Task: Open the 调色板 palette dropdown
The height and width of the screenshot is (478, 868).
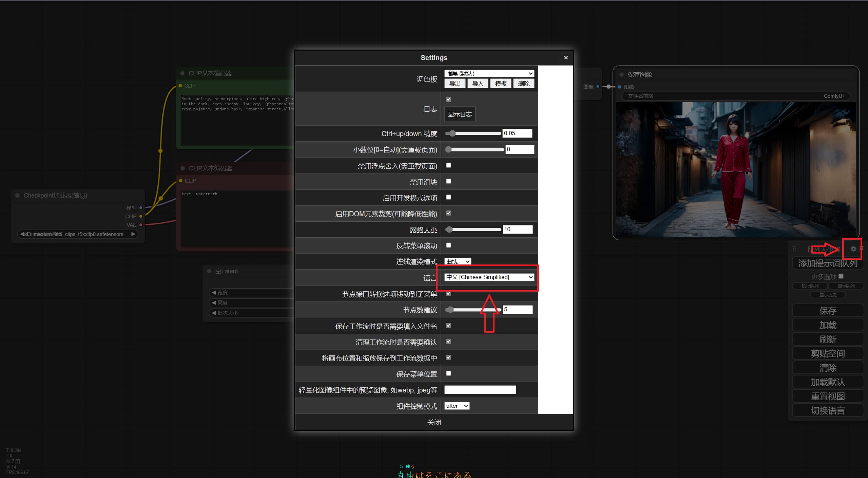Action: (489, 73)
